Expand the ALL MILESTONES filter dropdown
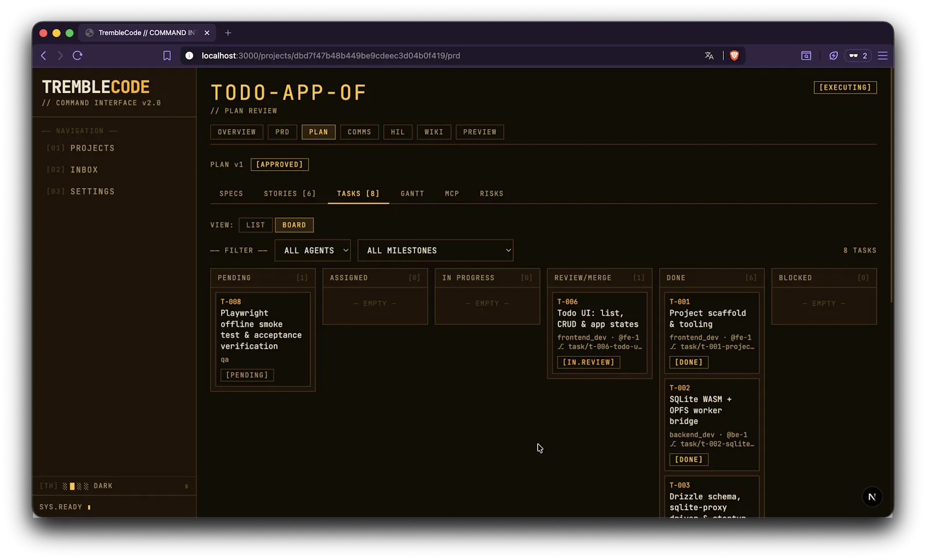The width and height of the screenshot is (926, 560). pyautogui.click(x=435, y=250)
